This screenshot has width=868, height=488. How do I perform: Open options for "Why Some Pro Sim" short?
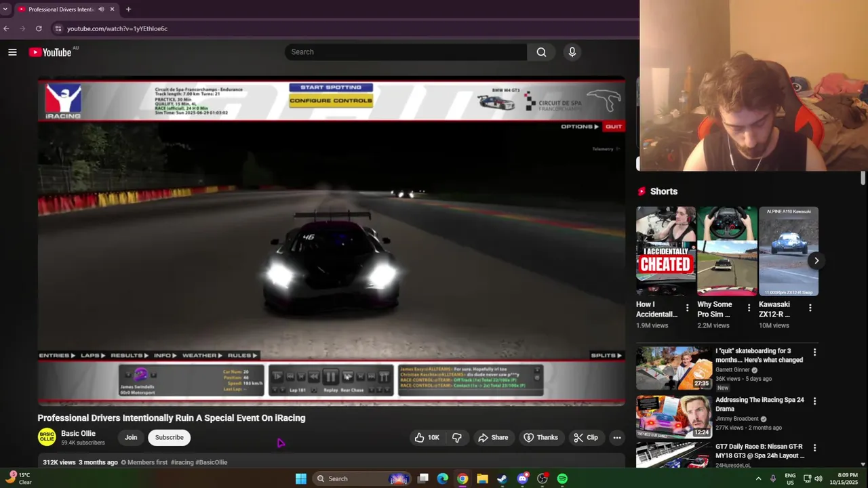coord(749,308)
